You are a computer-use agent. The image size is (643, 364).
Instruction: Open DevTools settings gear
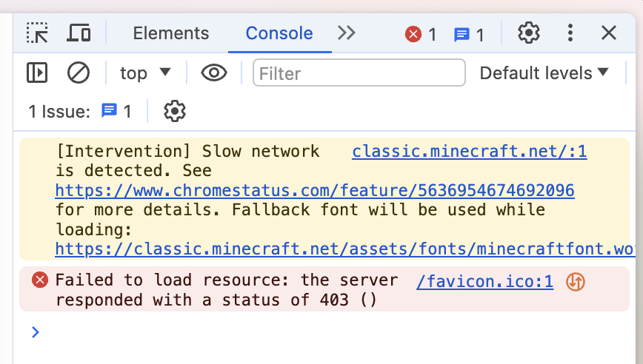[528, 33]
